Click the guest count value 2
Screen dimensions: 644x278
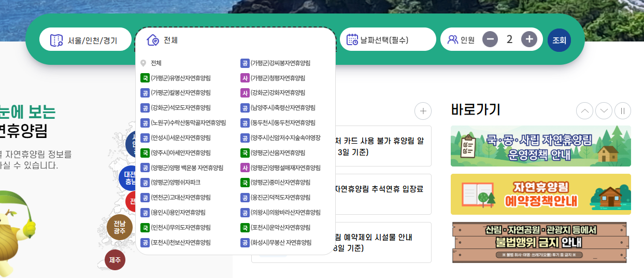click(509, 39)
